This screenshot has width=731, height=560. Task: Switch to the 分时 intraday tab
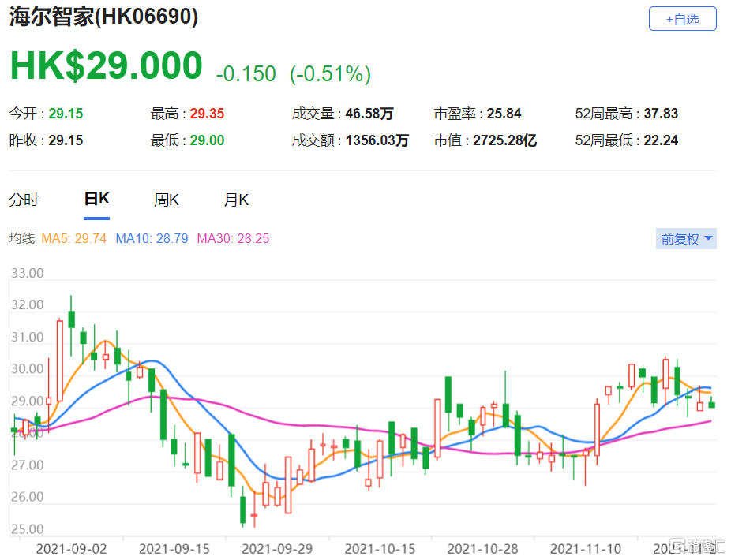24,200
